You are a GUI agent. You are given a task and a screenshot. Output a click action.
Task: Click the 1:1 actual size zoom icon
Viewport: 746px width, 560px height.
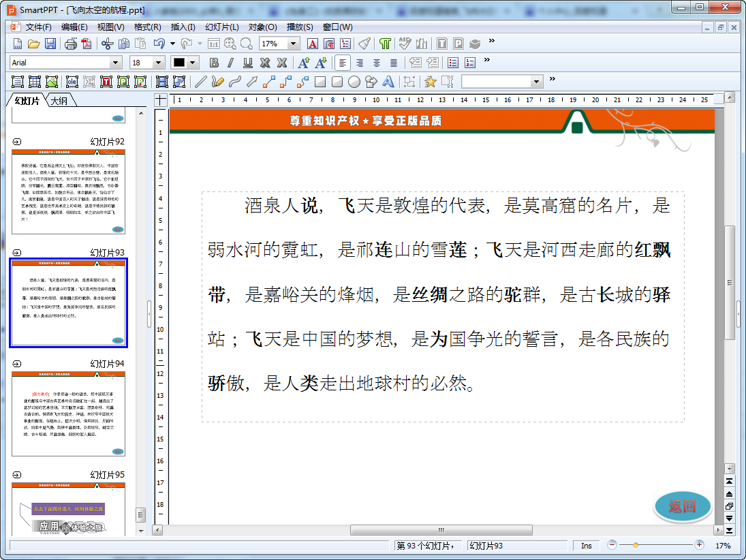coord(214,44)
